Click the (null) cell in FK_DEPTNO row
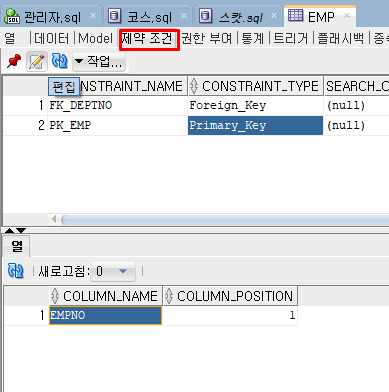 pos(357,106)
